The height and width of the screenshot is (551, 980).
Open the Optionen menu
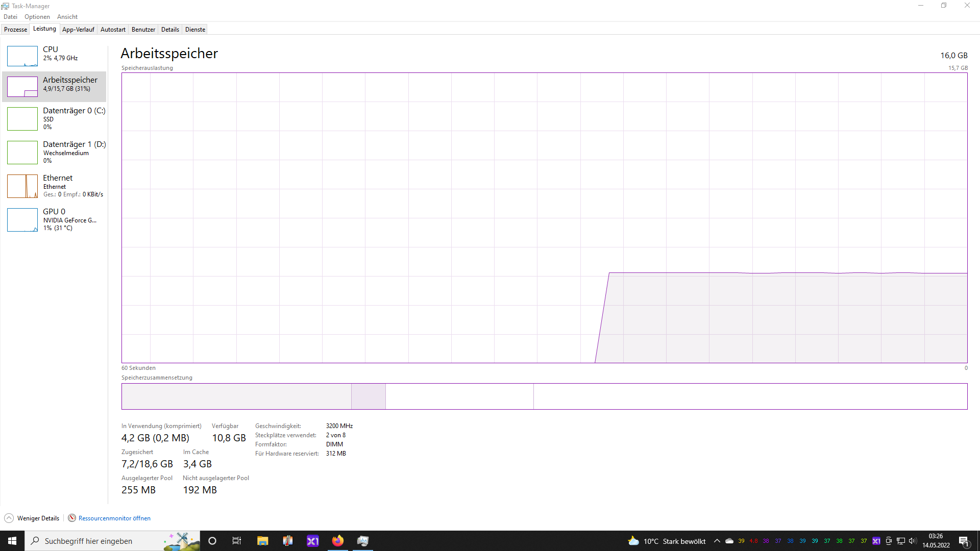(x=37, y=17)
